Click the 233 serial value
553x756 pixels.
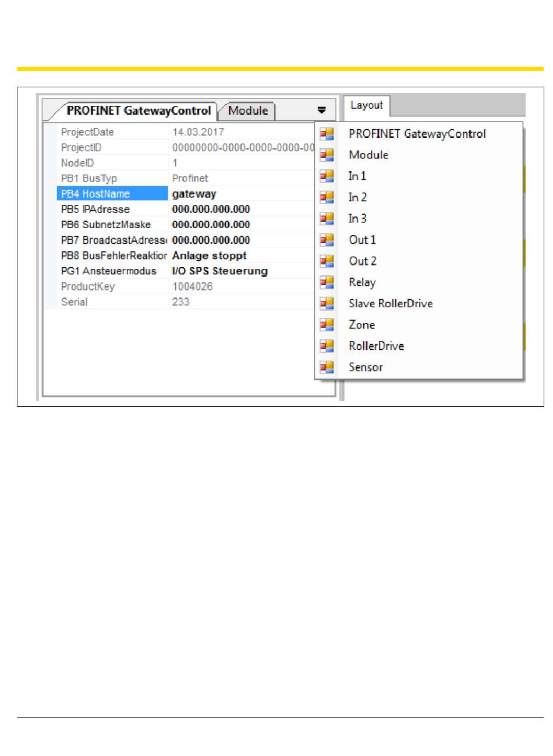point(180,301)
